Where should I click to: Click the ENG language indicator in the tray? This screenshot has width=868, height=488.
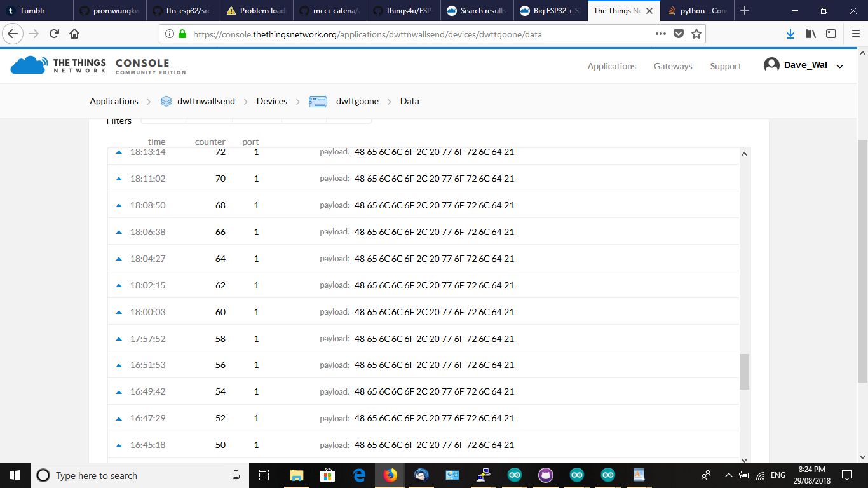point(778,475)
